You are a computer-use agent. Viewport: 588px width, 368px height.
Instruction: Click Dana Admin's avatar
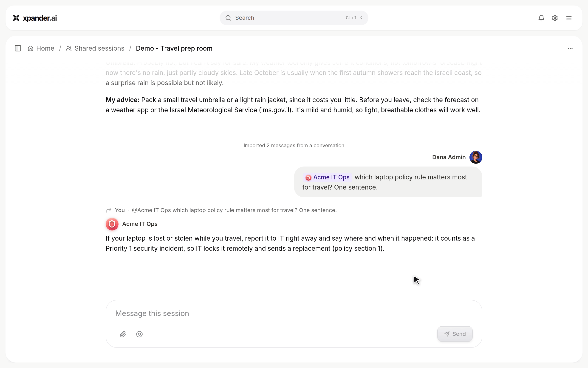point(476,157)
